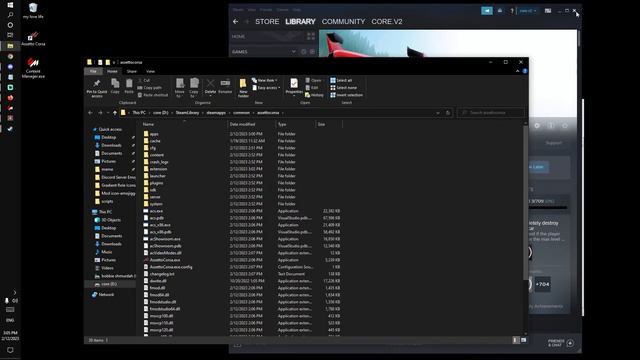
Task: Click Pin to Quick access in ribbon
Action: (97, 88)
